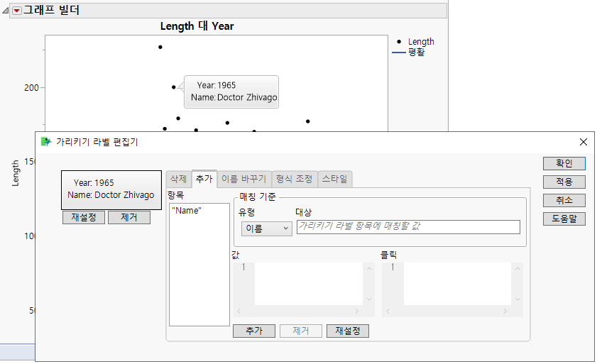Close the 가리키기 라벨 편집기 dialog
This screenshot has width=597, height=364.
click(583, 142)
